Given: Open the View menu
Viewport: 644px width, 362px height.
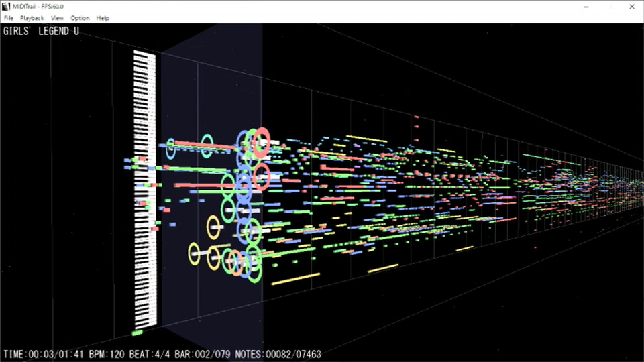Looking at the screenshot, I should pyautogui.click(x=57, y=18).
